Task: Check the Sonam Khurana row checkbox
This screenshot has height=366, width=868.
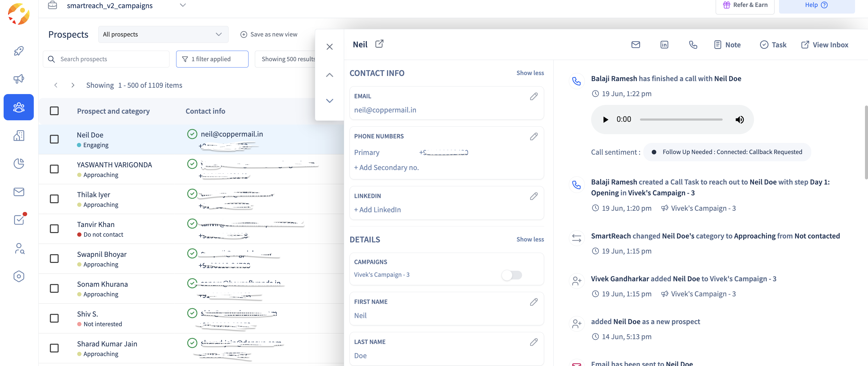Action: [x=54, y=288]
